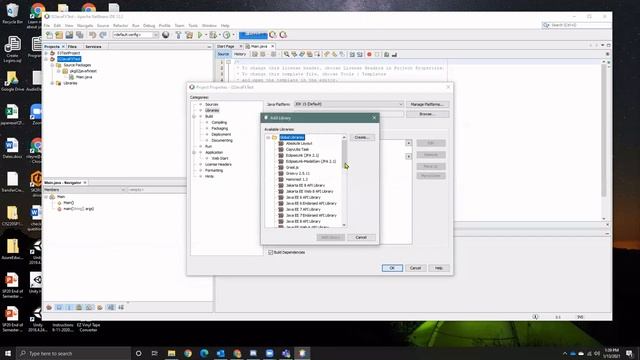Screen dimensions: 640x360
Task: Open the Refactor menu
Action: coord(120,25)
